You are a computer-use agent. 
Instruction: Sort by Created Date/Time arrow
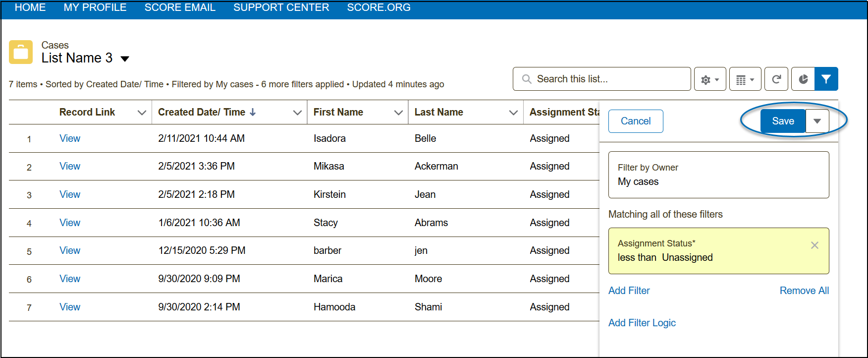coord(253,113)
